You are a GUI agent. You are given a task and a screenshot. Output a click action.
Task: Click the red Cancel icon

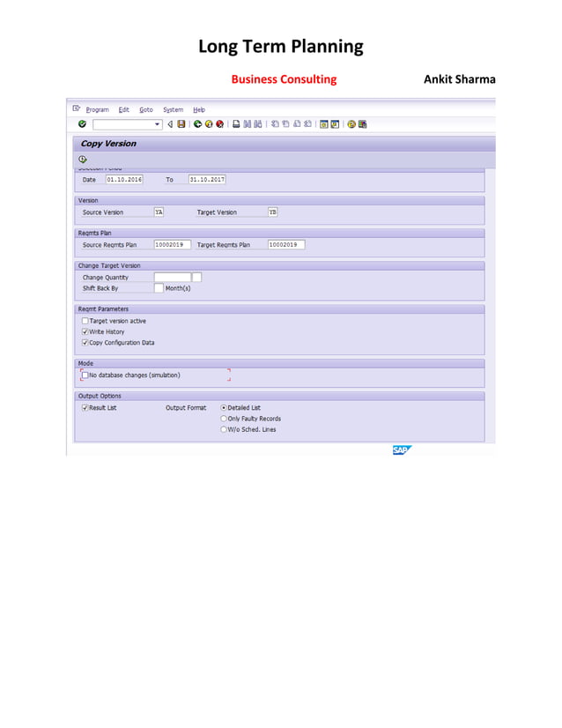pyautogui.click(x=220, y=124)
